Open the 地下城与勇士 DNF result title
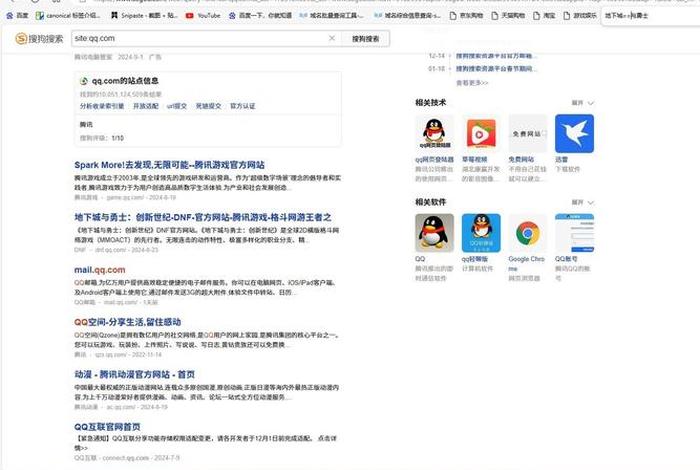This screenshot has width=700, height=470. pos(203,217)
